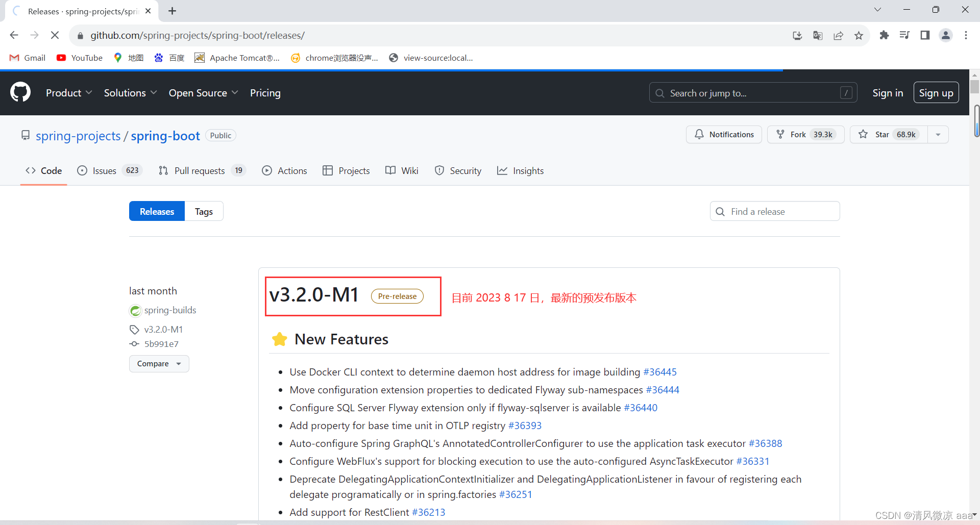The image size is (980, 525).
Task: Click the translate page icon
Action: [818, 35]
